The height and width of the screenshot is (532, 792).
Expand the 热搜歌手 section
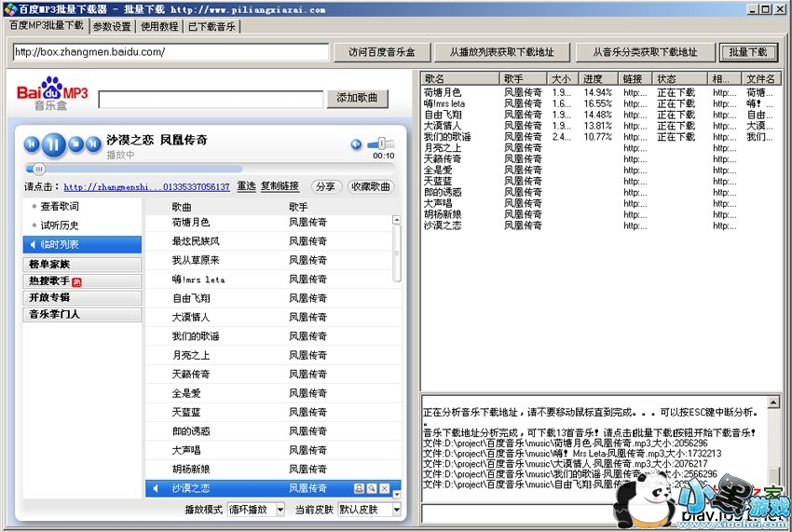click(82, 280)
